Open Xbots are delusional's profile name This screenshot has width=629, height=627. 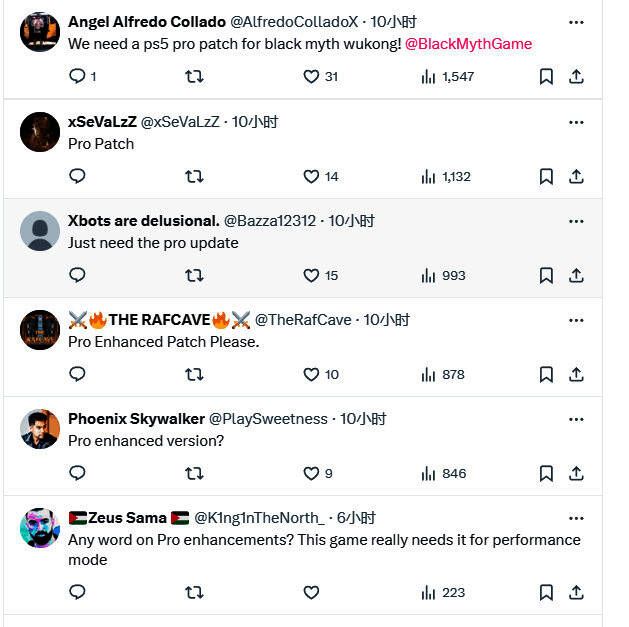tap(143, 221)
